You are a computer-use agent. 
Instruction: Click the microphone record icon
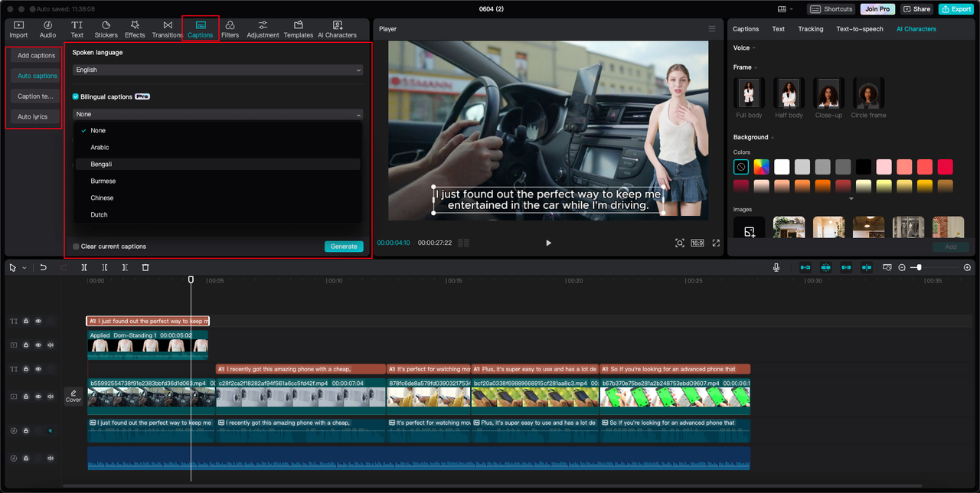tap(776, 267)
